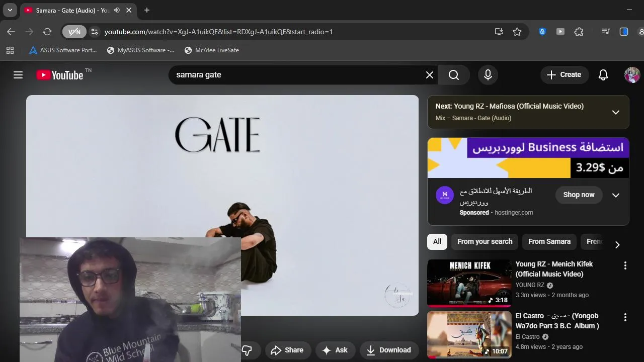This screenshot has height=362, width=644.
Task: Click Next: Young RZ - Mafiosa text
Action: tap(509, 106)
